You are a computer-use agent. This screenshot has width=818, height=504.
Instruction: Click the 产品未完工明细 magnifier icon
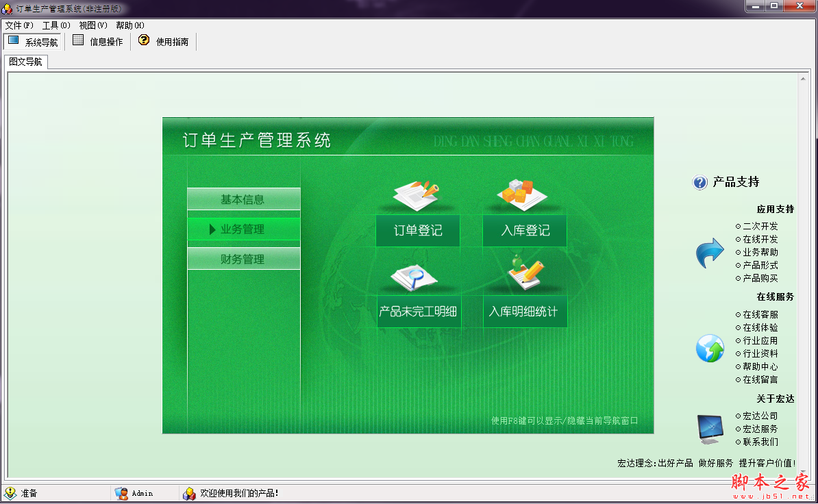414,277
